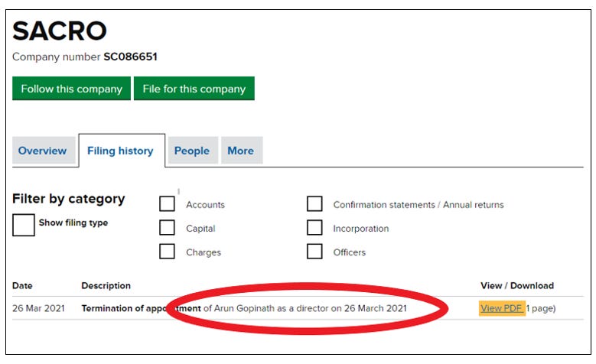Check the Confirmation statements / Annual returns checkbox
This screenshot has width=596, height=364.
tap(314, 203)
